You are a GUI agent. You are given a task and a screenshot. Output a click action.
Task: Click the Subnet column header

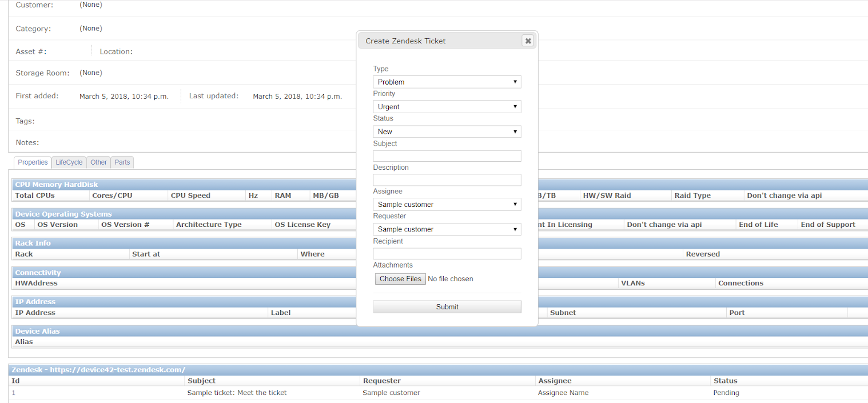[563, 313]
